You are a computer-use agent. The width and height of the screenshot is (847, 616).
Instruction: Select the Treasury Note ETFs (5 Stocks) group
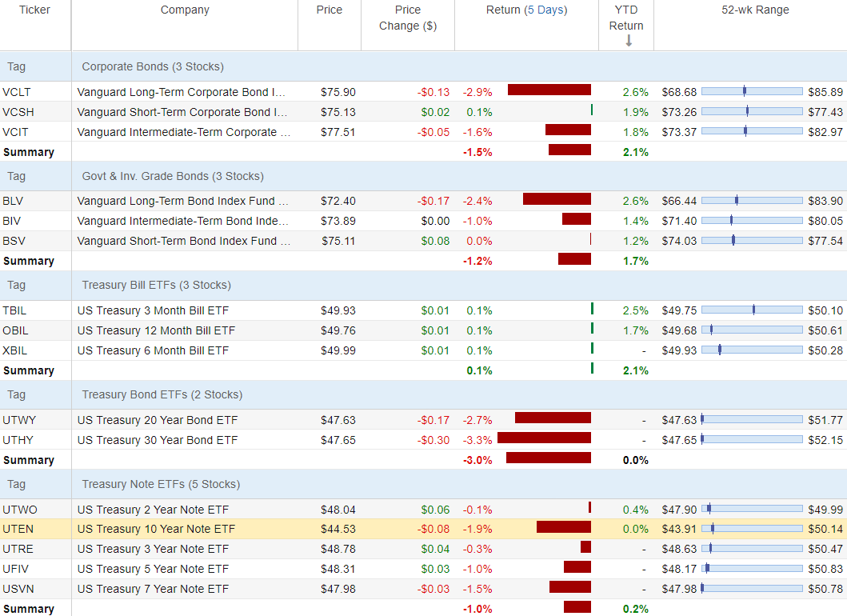[x=424, y=484]
